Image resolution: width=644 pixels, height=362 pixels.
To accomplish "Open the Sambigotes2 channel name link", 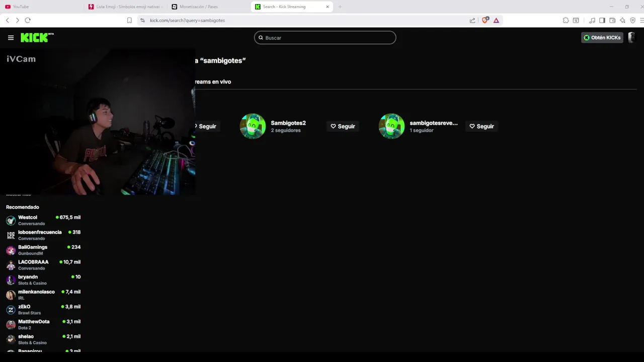I will [288, 123].
